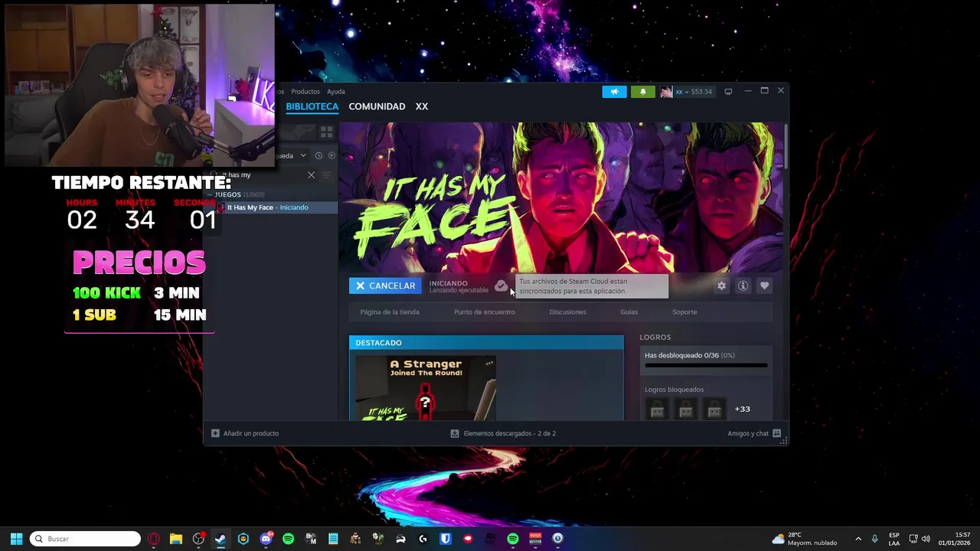Sort by recent activity clock icon
This screenshot has height=551, width=980.
coord(318,155)
